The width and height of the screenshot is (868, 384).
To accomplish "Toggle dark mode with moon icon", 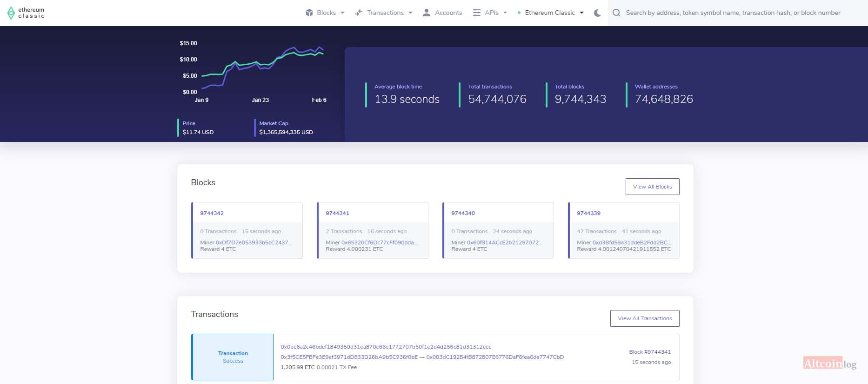I will [x=598, y=13].
